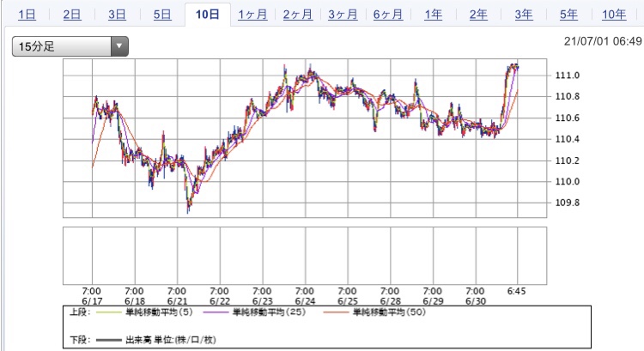Select the active 10日 tab

208,15
